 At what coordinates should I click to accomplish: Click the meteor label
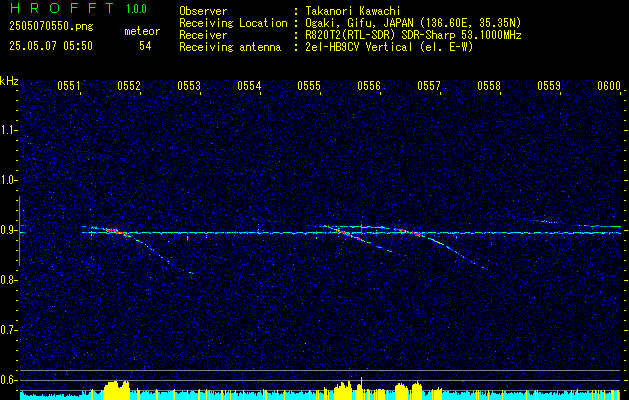point(142,31)
